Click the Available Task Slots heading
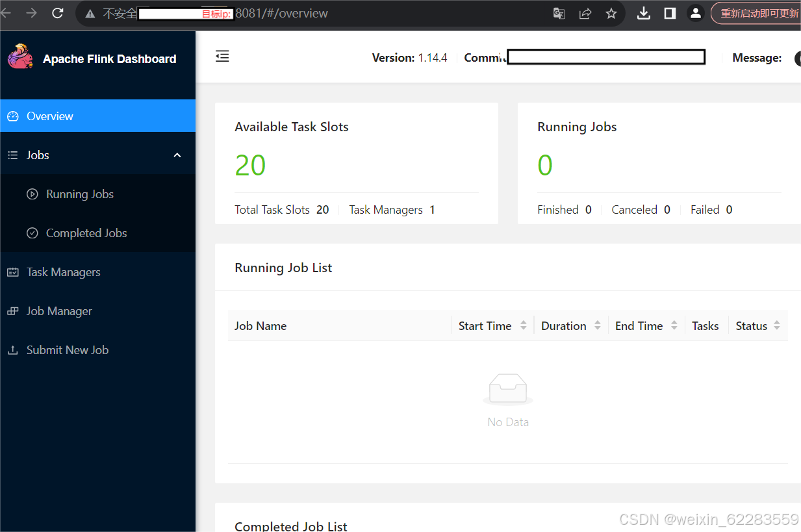The height and width of the screenshot is (532, 801). pos(292,127)
